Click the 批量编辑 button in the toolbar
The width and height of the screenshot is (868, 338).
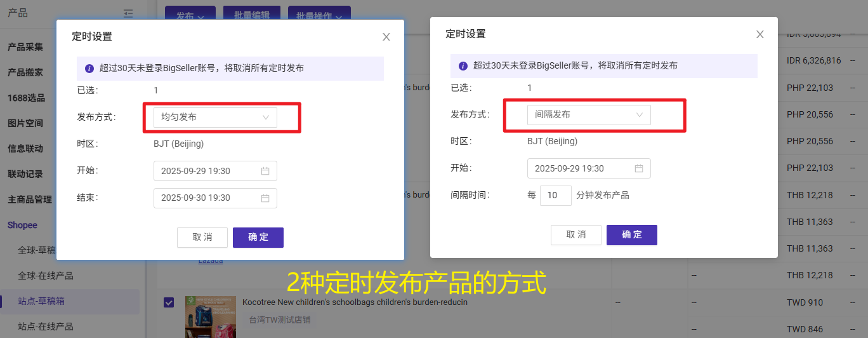tap(251, 15)
